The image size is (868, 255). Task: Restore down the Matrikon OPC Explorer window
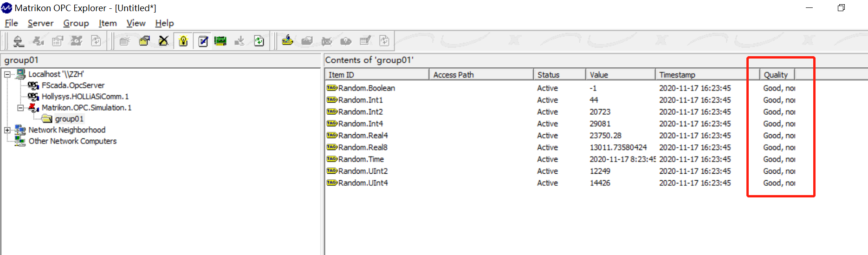pos(841,7)
